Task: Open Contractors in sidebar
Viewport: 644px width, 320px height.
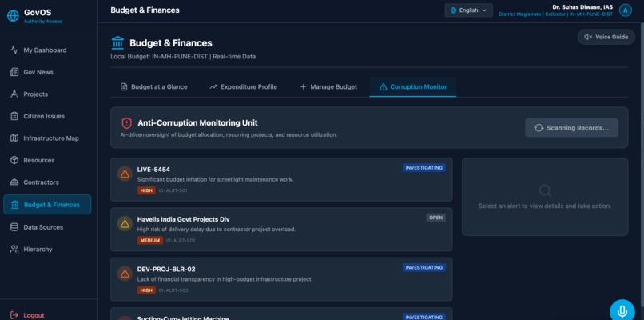Action: coord(47,182)
